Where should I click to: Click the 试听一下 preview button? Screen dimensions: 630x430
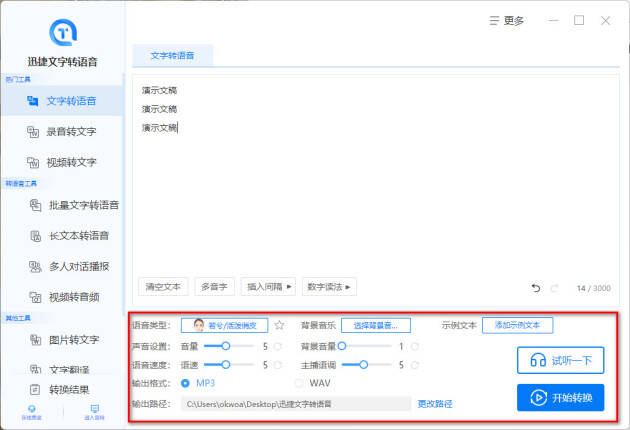[561, 360]
